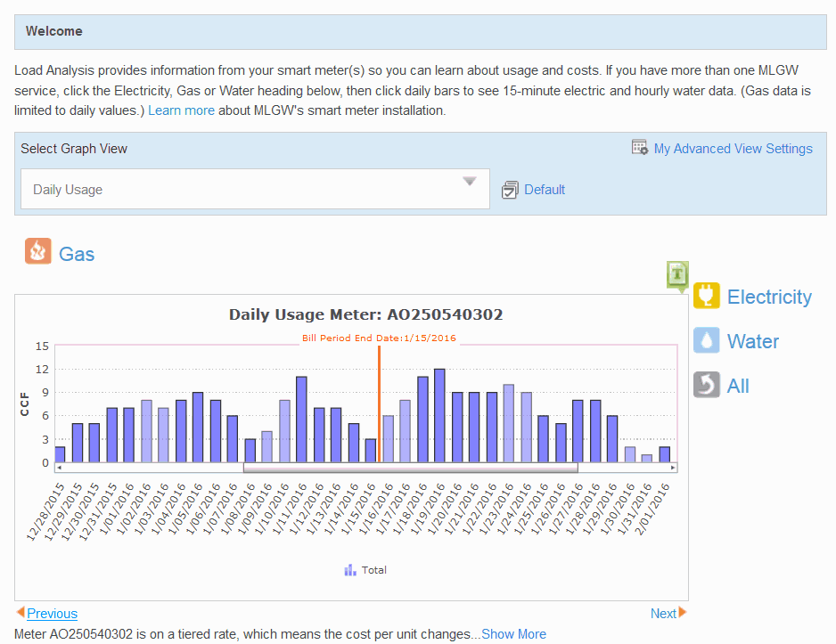Click the Daily Usage Meter chart title
Screen dimensions: 836x644
click(x=365, y=314)
